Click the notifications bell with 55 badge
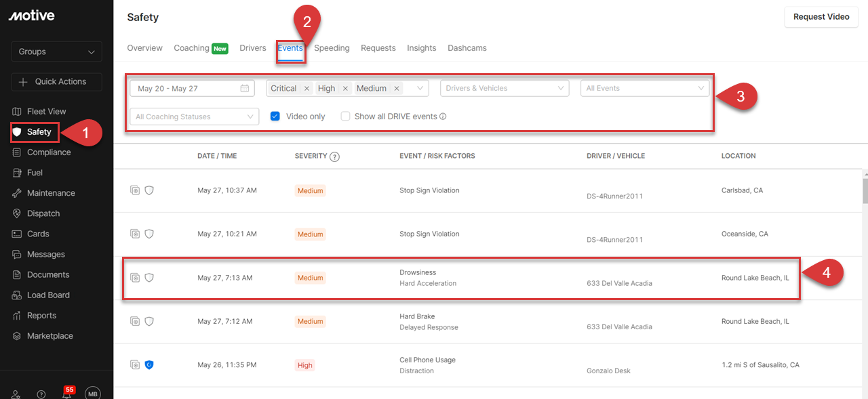 [66, 394]
